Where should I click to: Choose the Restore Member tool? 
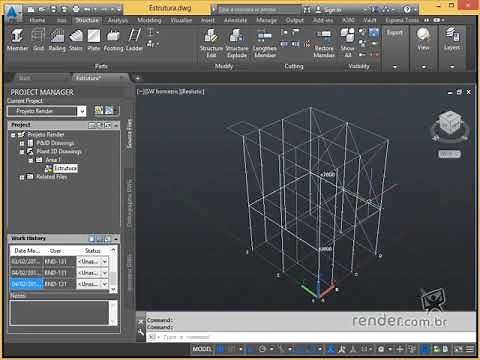click(324, 43)
